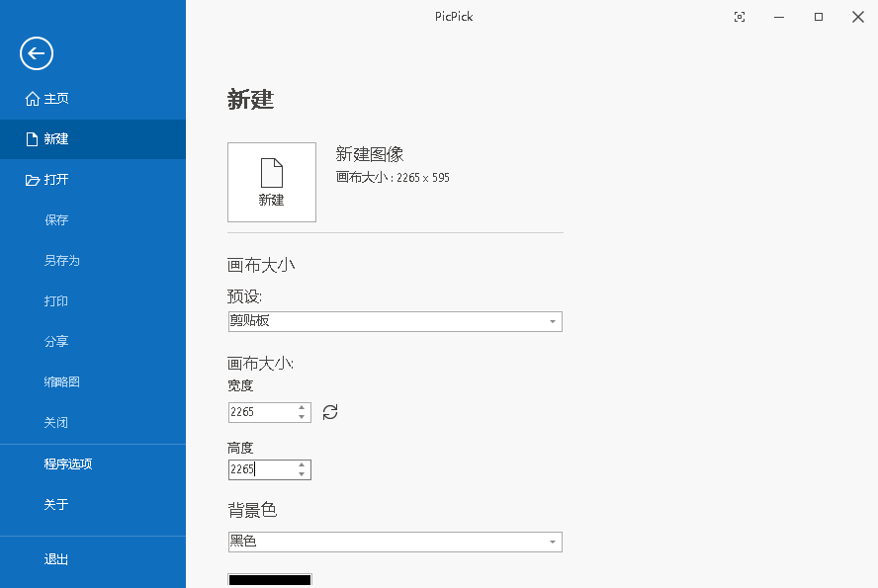
Task: Click 退出 to exit PicPick
Action: 56,558
